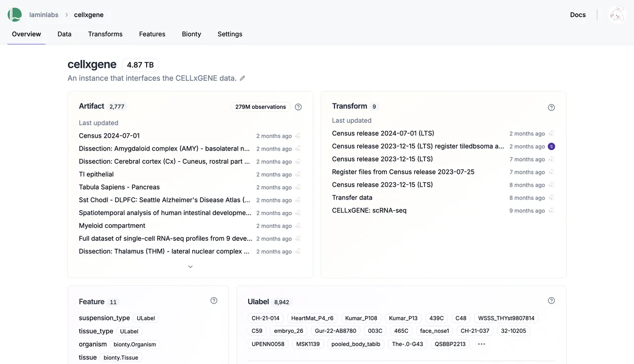Click the Transform count 9 badge

point(374,106)
